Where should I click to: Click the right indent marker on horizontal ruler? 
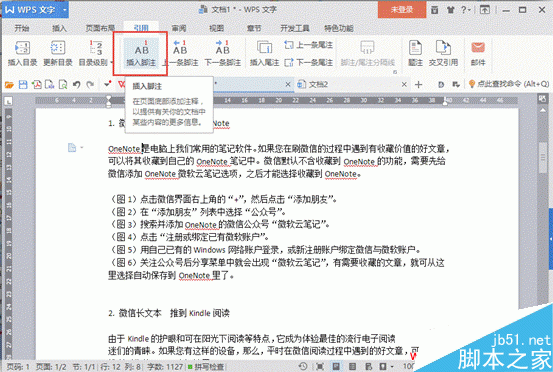(445, 103)
